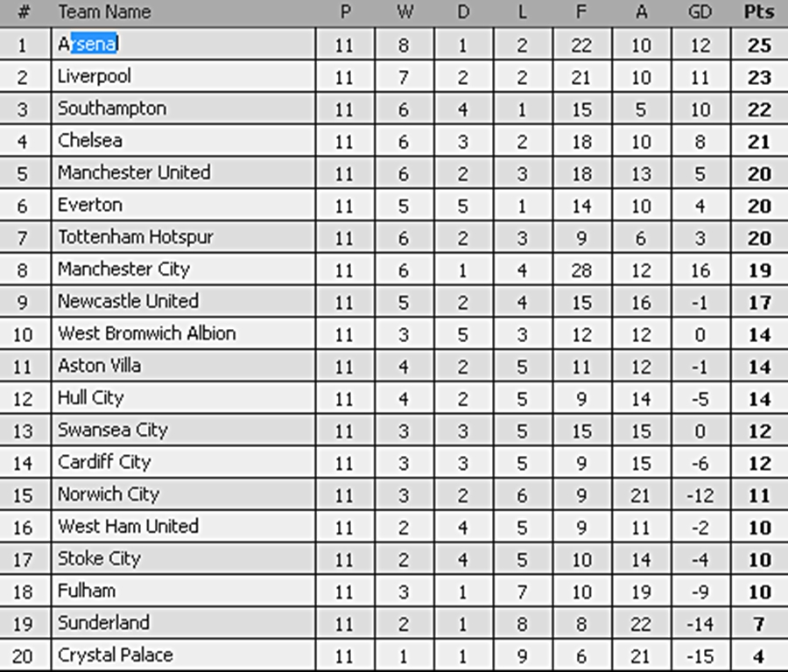Select West Bromwich Albion row

coord(394,333)
